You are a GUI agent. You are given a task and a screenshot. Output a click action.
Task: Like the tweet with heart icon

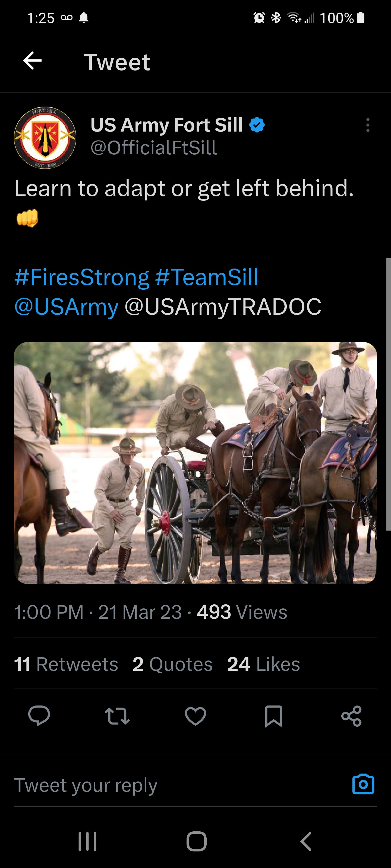195,716
